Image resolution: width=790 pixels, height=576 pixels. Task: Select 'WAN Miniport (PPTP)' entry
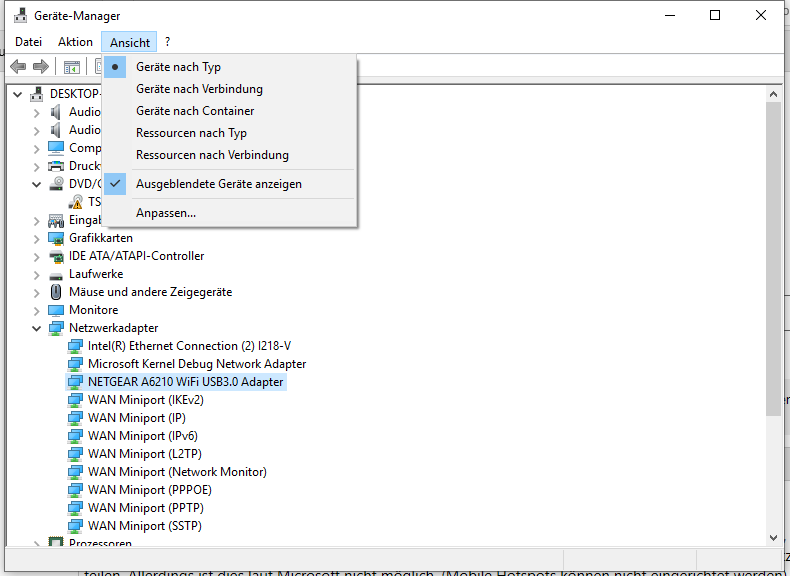(146, 508)
